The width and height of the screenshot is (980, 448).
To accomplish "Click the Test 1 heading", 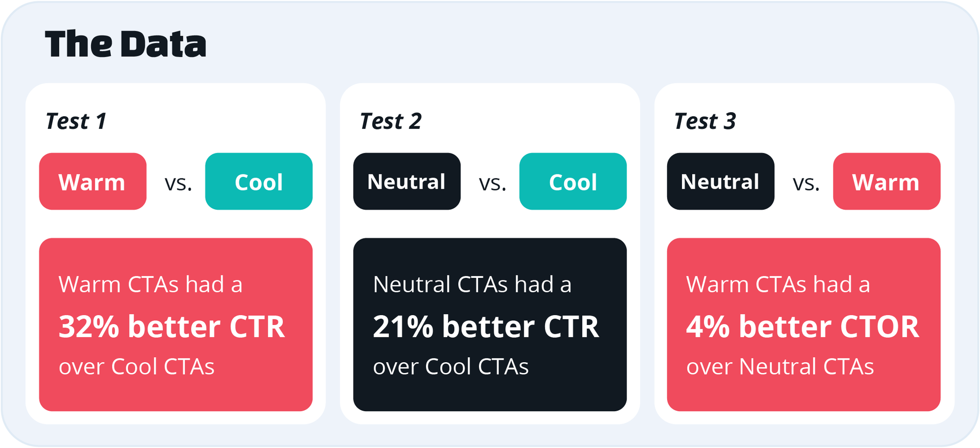I will pos(76,121).
